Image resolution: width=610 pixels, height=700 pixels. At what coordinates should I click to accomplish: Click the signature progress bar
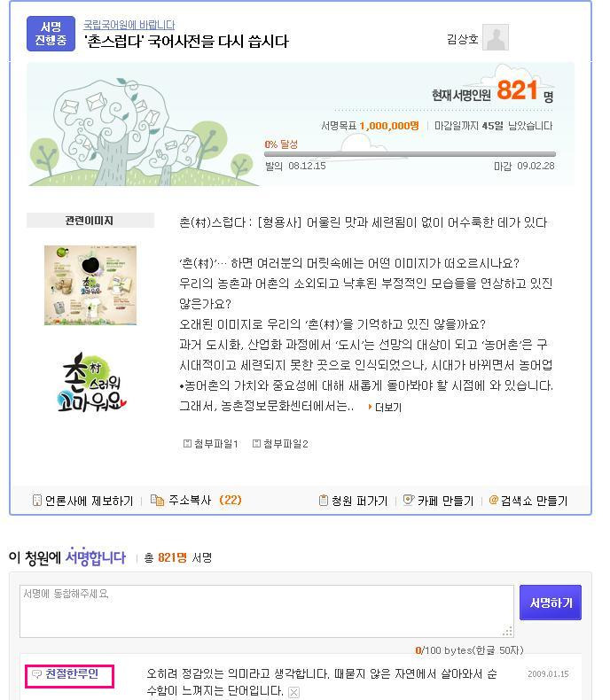coord(410,154)
